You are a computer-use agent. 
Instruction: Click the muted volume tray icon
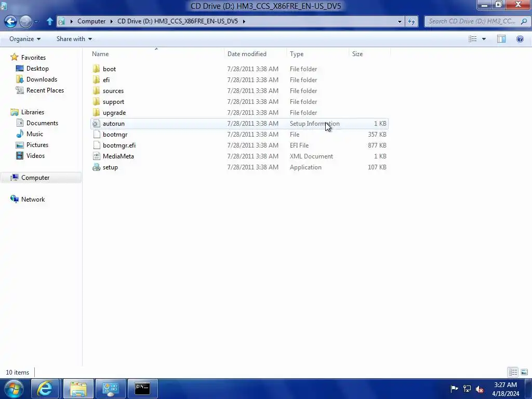[480, 389]
